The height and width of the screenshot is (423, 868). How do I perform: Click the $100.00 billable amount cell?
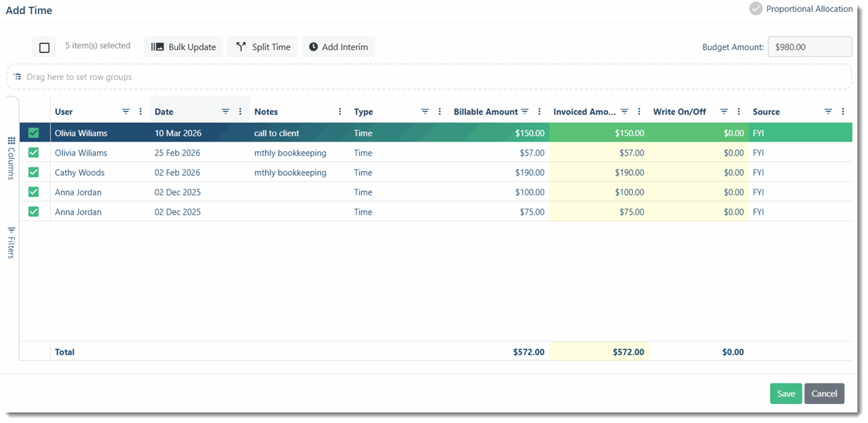click(499, 192)
